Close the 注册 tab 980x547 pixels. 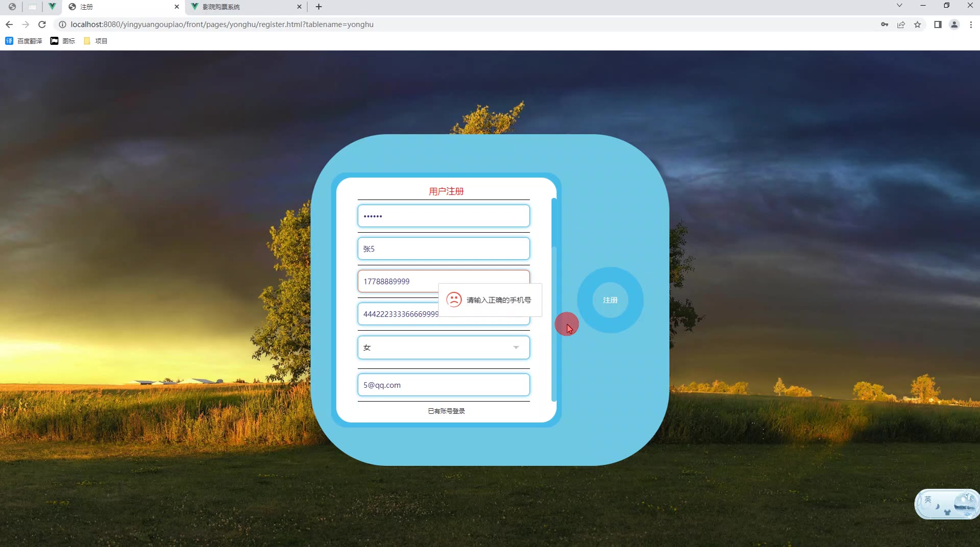point(177,7)
